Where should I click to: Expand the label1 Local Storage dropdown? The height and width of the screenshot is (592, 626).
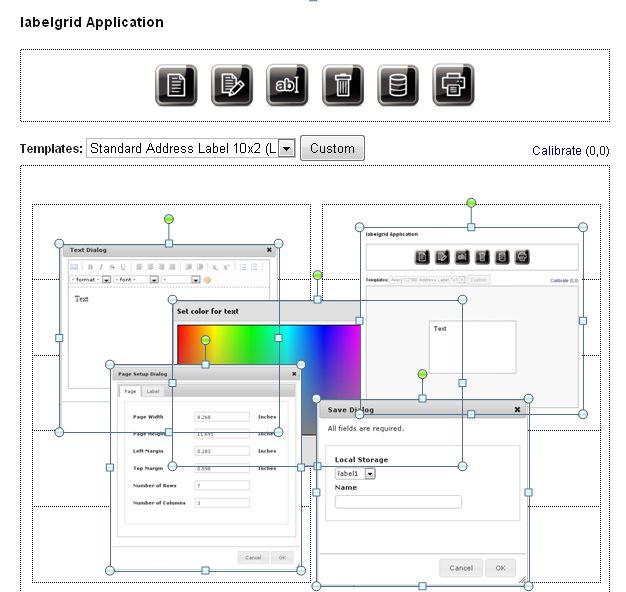(370, 474)
